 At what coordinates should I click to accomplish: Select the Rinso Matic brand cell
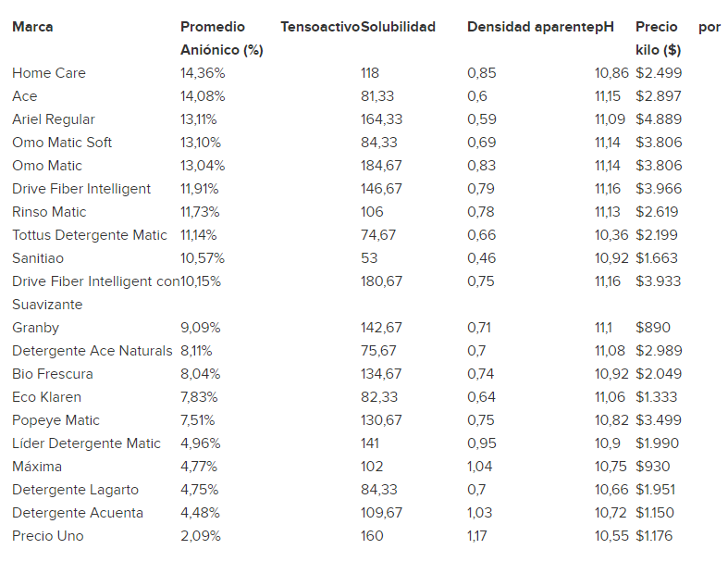[x=49, y=212]
